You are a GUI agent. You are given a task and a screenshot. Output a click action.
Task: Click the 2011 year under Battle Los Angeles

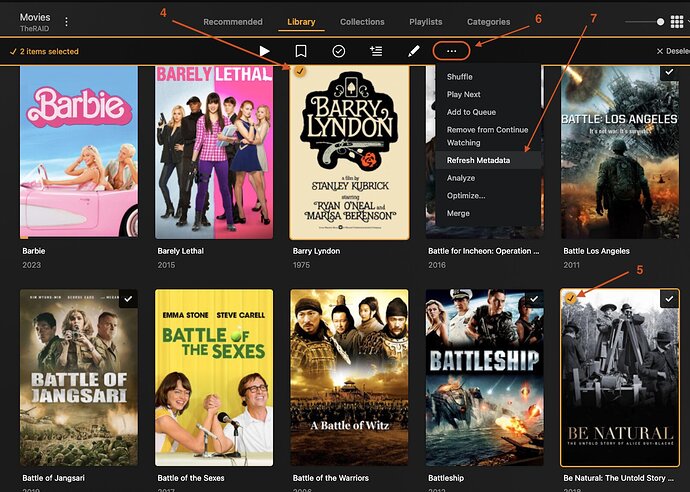(x=572, y=265)
